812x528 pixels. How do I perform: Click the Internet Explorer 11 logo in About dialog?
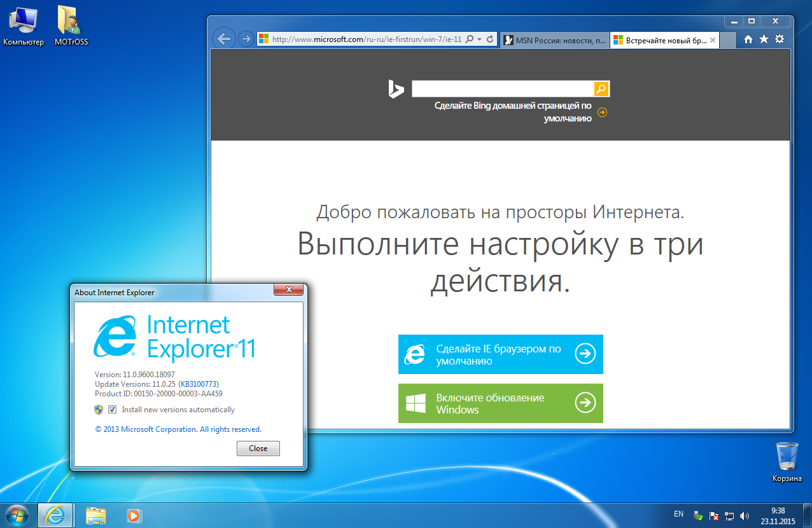click(x=174, y=337)
